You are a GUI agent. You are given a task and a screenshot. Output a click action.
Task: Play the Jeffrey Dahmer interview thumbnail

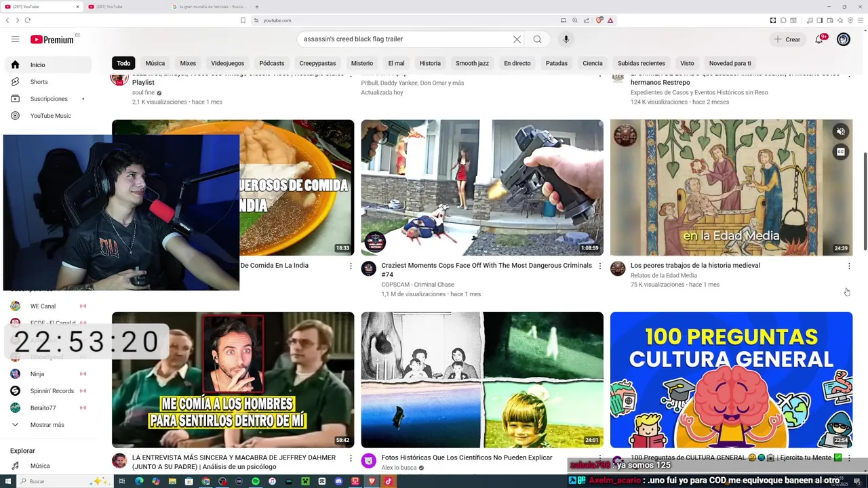pyautogui.click(x=233, y=380)
